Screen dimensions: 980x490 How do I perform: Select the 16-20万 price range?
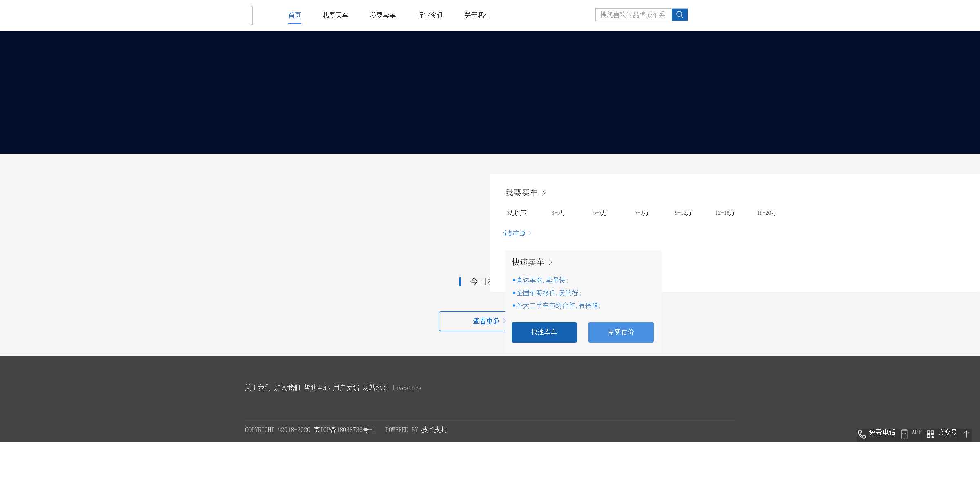[x=766, y=213]
